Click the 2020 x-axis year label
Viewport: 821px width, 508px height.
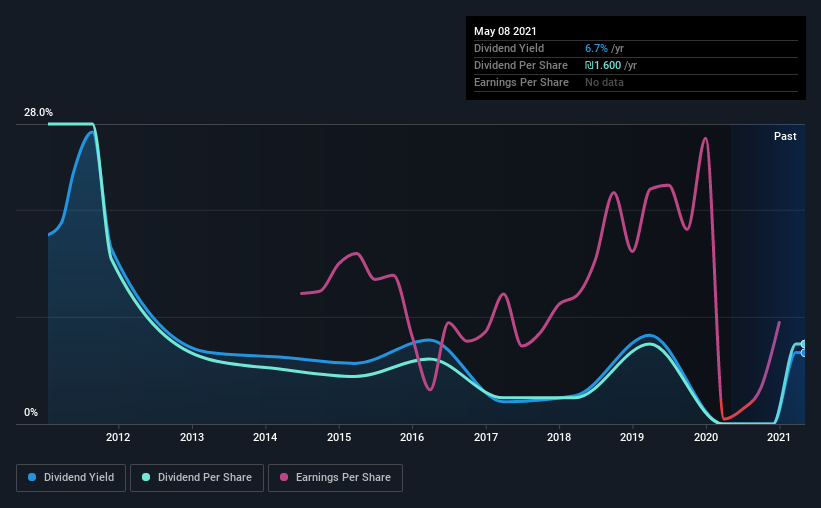click(706, 437)
